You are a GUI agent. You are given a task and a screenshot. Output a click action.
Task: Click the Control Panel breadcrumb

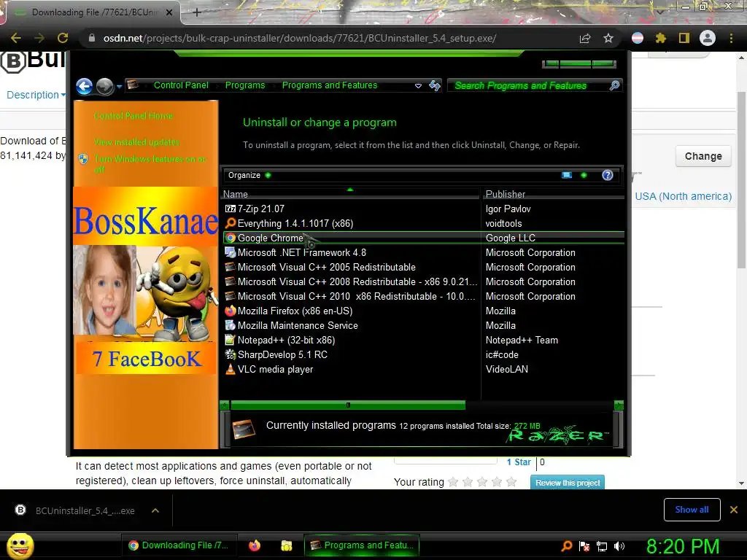pyautogui.click(x=181, y=85)
